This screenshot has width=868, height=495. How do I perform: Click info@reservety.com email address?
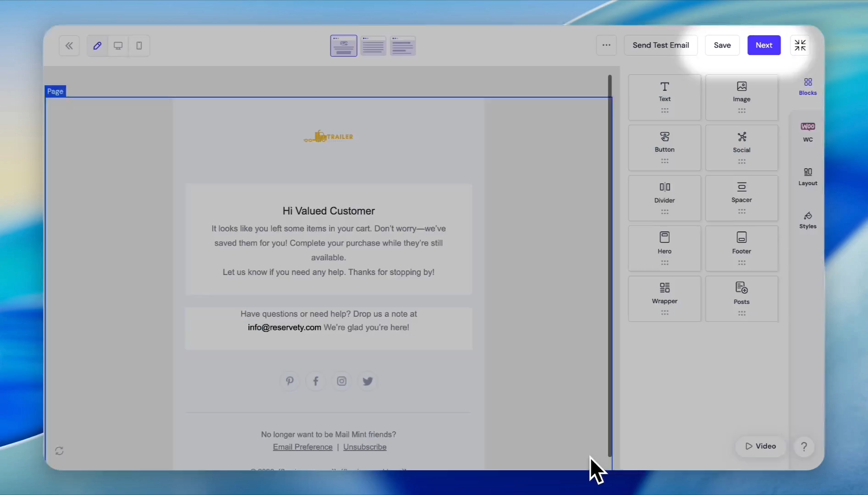pyautogui.click(x=284, y=327)
